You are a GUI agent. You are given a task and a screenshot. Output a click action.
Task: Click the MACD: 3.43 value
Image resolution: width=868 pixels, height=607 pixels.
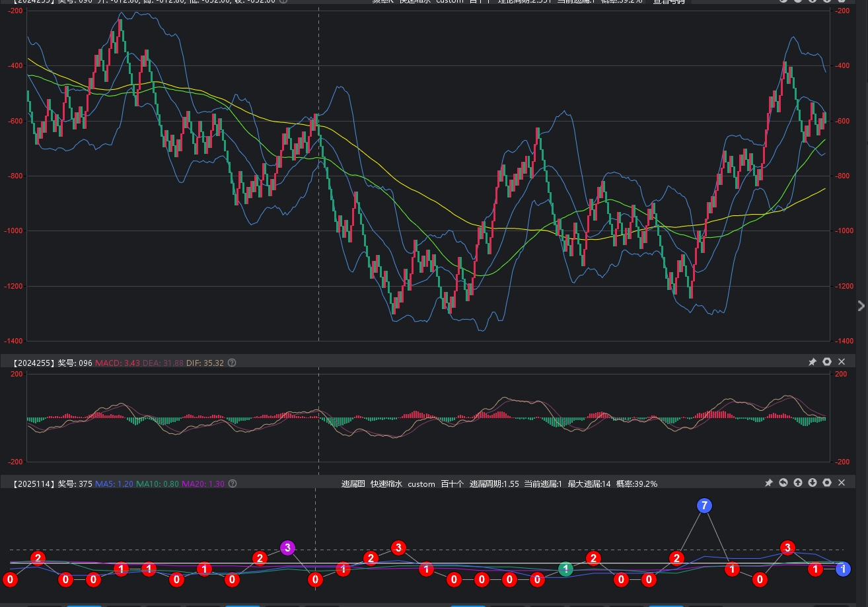point(118,363)
